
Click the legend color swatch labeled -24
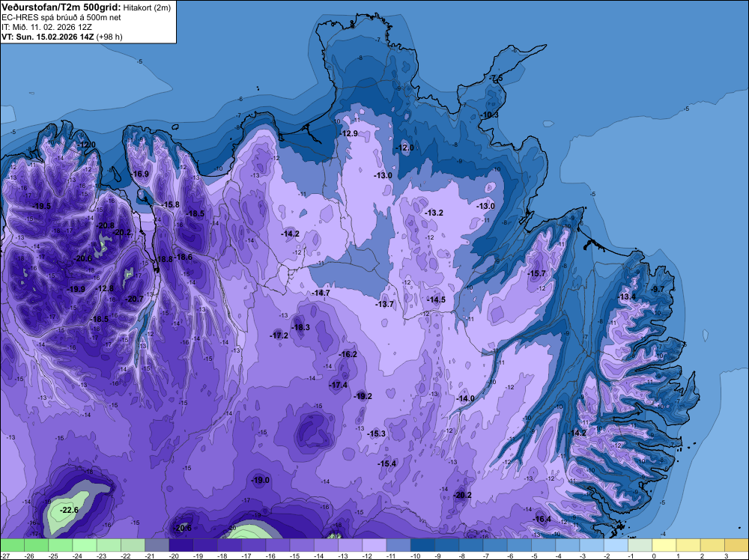coord(85,545)
